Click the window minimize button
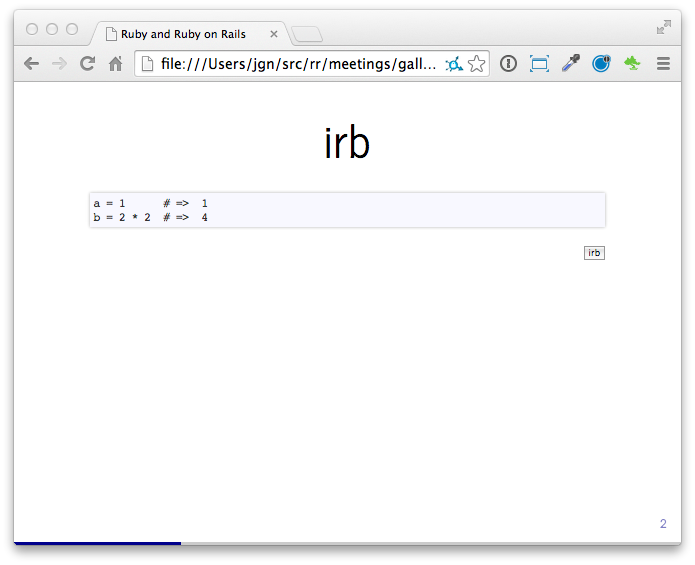This screenshot has height=565, width=695. [52, 29]
